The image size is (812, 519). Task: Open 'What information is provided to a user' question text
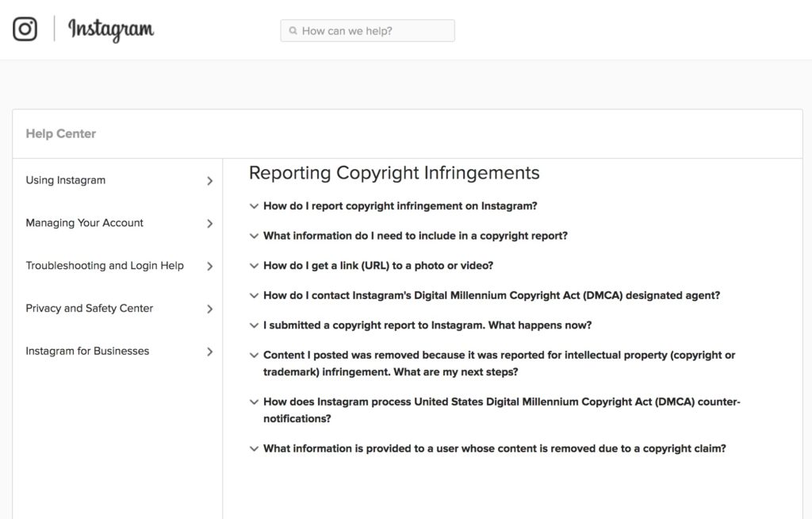[x=495, y=448]
